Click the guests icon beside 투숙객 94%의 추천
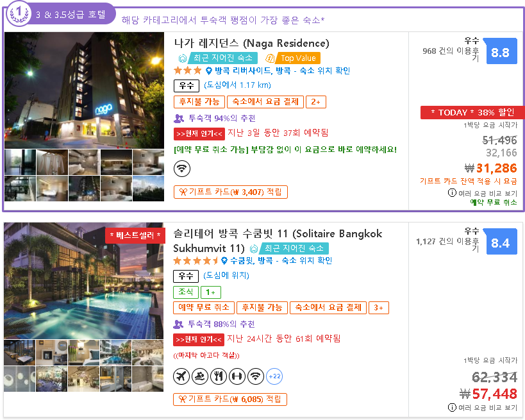Screen dimensions: 525x420 [179, 118]
